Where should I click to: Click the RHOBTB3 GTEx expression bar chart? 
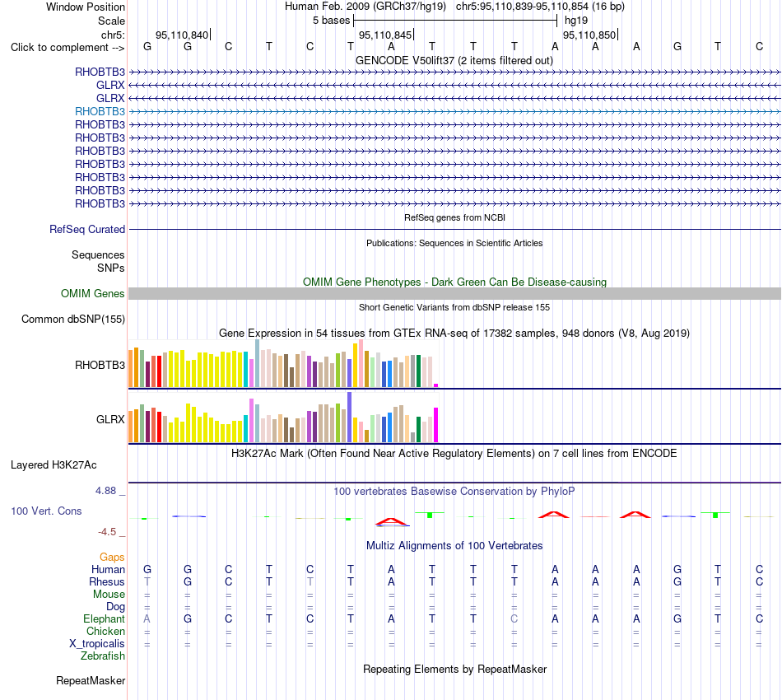tap(283, 364)
